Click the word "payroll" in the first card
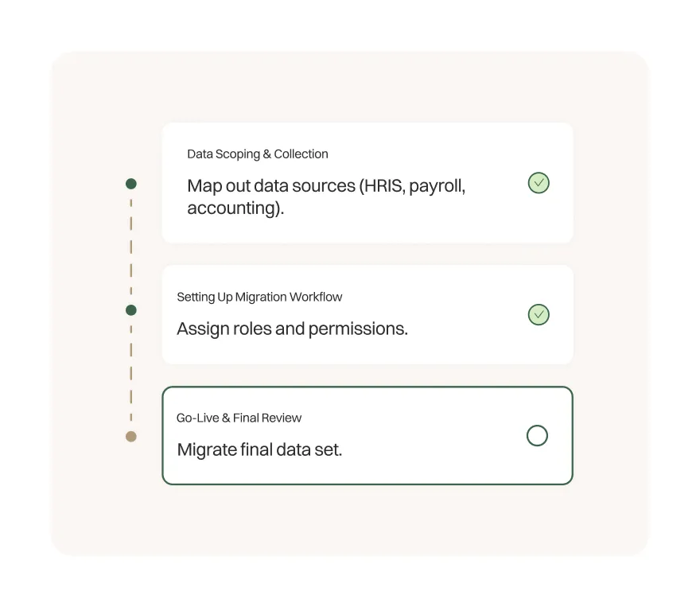Viewport: 700px width, 607px height. pos(436,186)
